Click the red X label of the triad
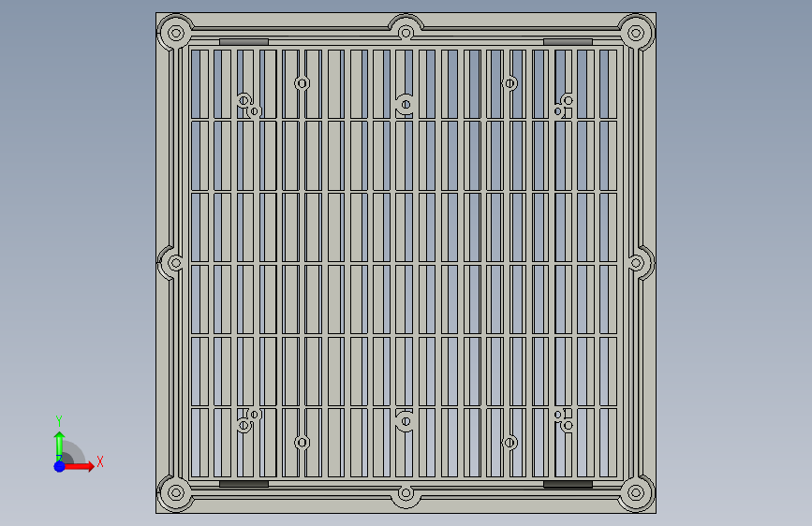This screenshot has width=812, height=526. pyautogui.click(x=100, y=461)
